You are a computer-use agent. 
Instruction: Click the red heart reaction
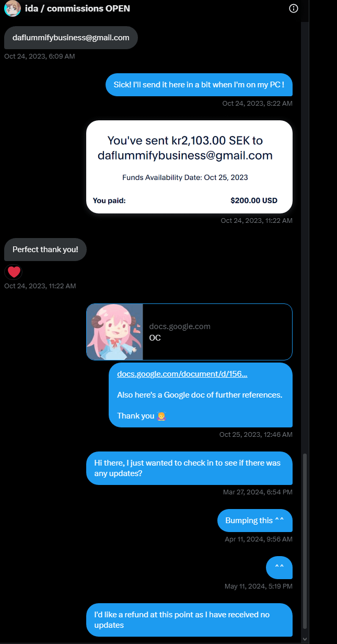coord(14,272)
